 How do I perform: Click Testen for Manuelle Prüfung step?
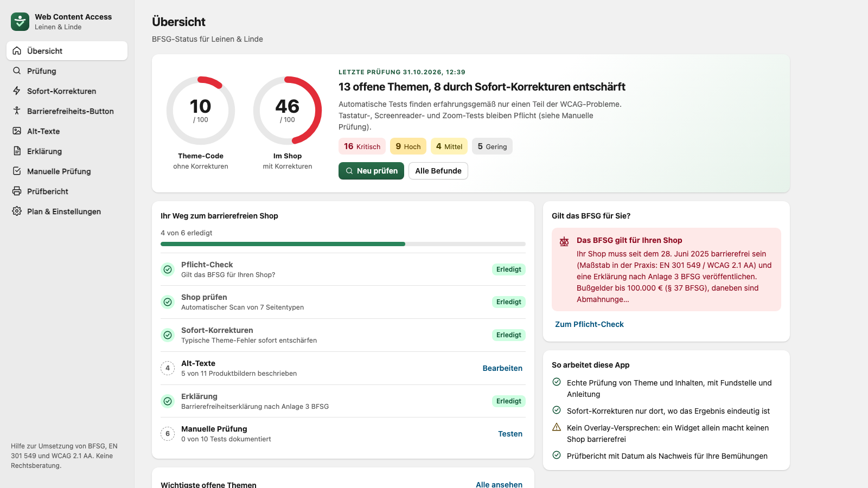[x=510, y=434]
